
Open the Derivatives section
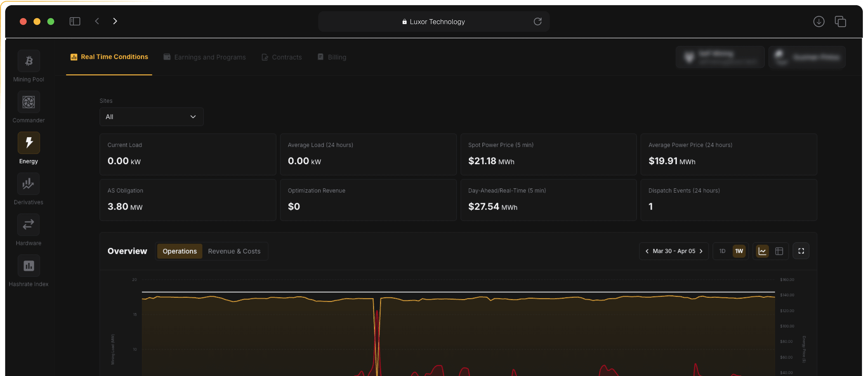pos(29,184)
